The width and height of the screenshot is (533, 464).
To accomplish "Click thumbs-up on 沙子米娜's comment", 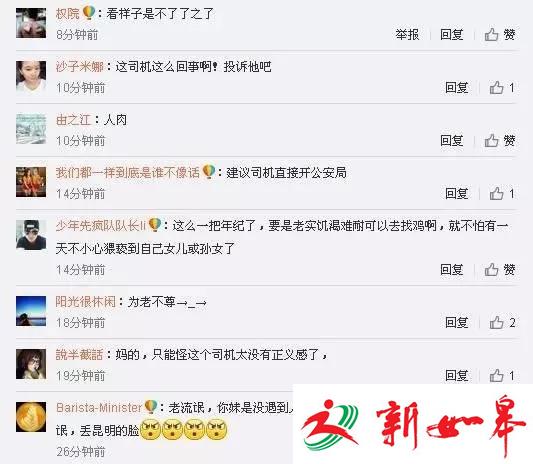I will 502,88.
